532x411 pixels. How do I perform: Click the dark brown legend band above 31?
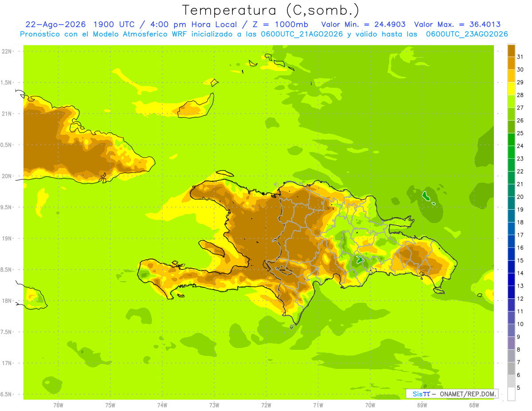[x=511, y=51]
